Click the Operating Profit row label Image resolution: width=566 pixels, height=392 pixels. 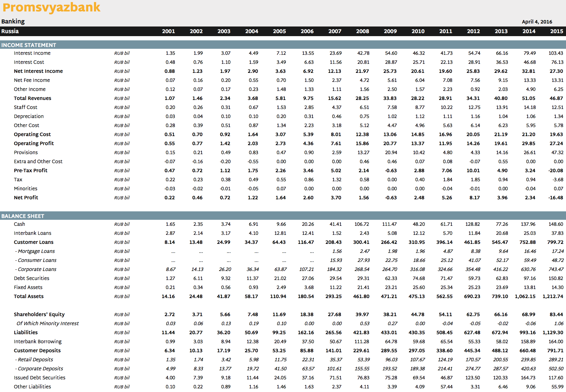tap(34, 144)
